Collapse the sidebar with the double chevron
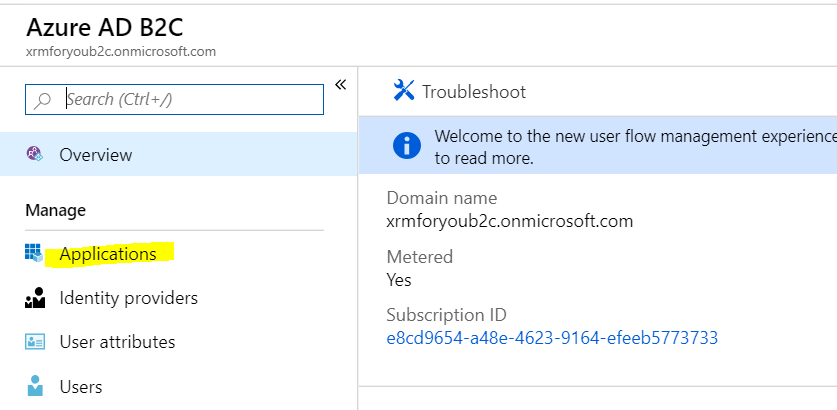Viewport: 837px width, 410px height. tap(340, 85)
